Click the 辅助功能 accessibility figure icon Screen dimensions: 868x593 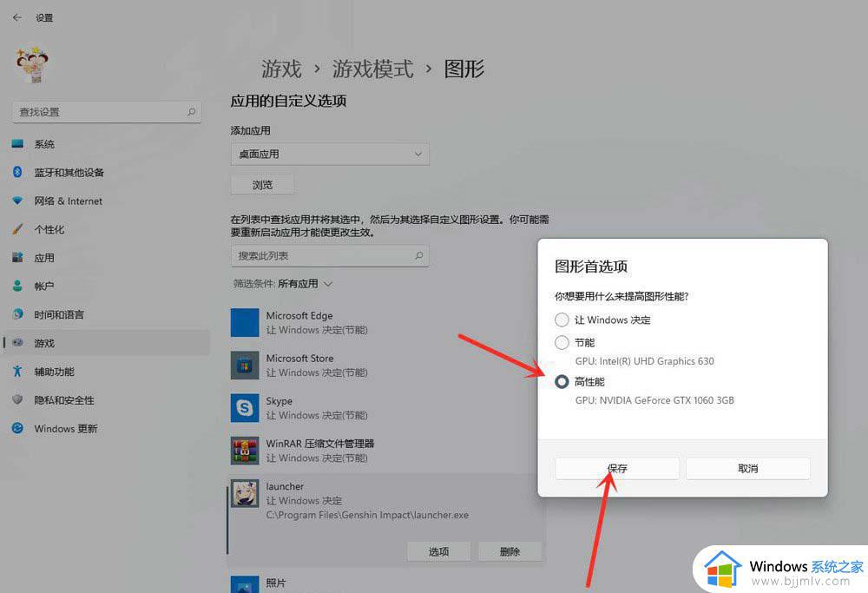pos(17,371)
